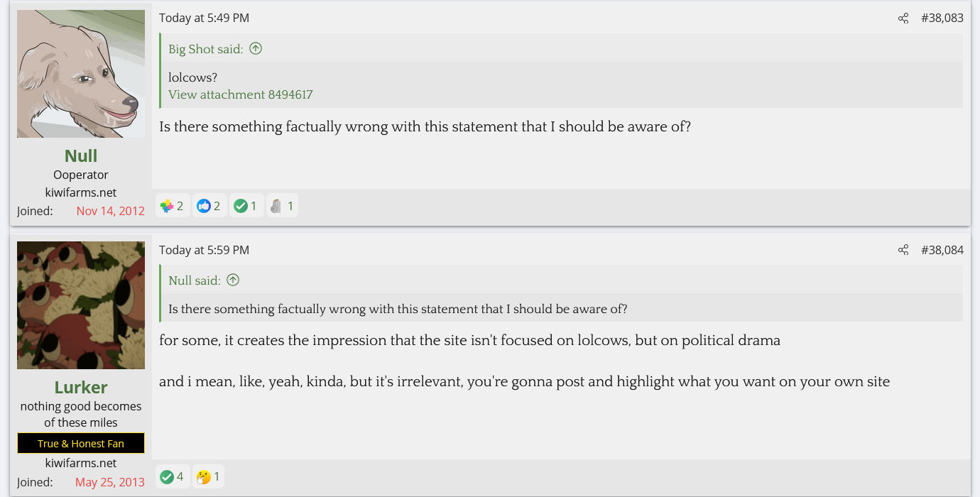The image size is (980, 497).
Task: Jump to Big Shot's quoted post arrow
Action: pos(256,48)
